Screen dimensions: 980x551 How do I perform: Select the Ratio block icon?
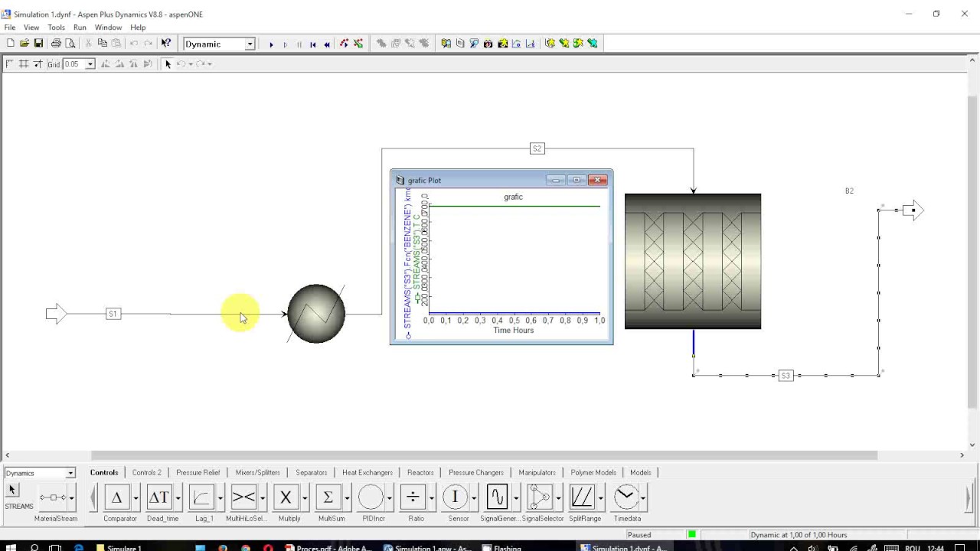413,497
